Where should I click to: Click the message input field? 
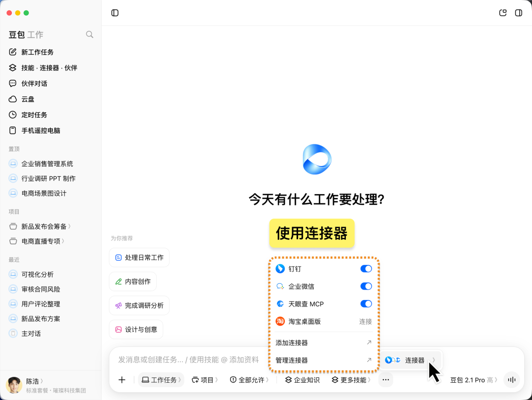tap(189, 360)
